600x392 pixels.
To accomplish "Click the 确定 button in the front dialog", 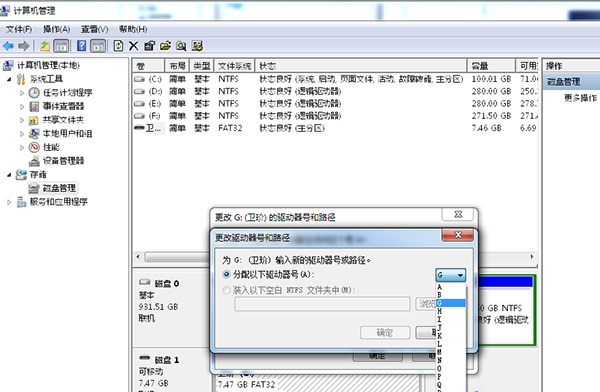I will 385,333.
